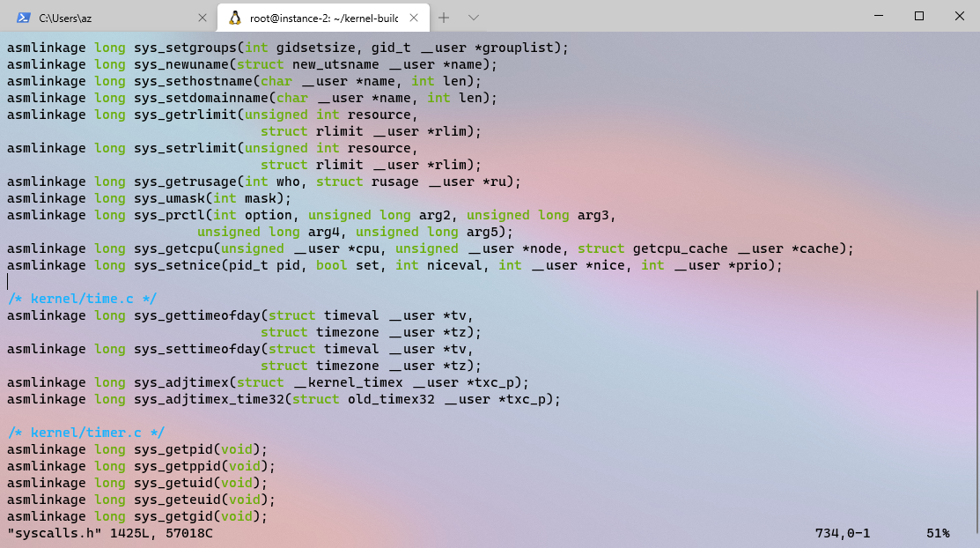This screenshot has height=548, width=980.
Task: Click the Linux penguin icon on second tab
Action: coord(235,18)
